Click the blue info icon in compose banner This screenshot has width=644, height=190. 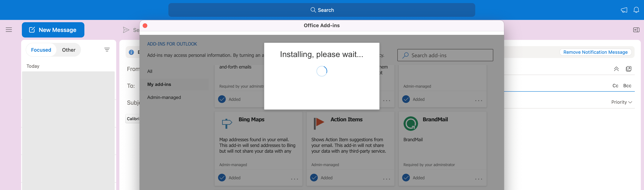(x=131, y=52)
